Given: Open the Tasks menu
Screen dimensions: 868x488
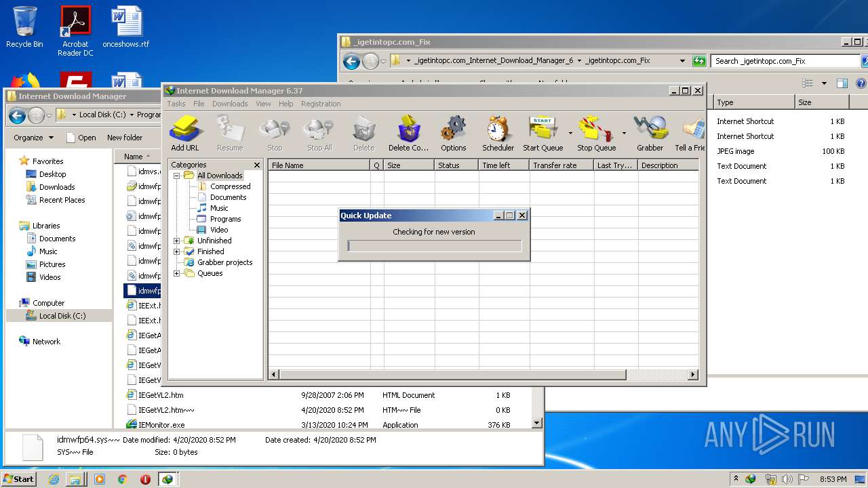Looking at the screenshot, I should tap(176, 104).
